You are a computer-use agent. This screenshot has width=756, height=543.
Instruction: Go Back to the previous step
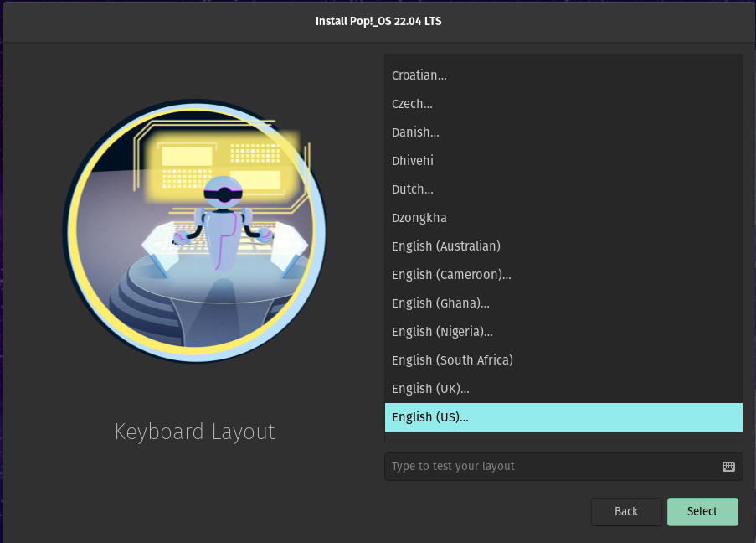coord(626,512)
